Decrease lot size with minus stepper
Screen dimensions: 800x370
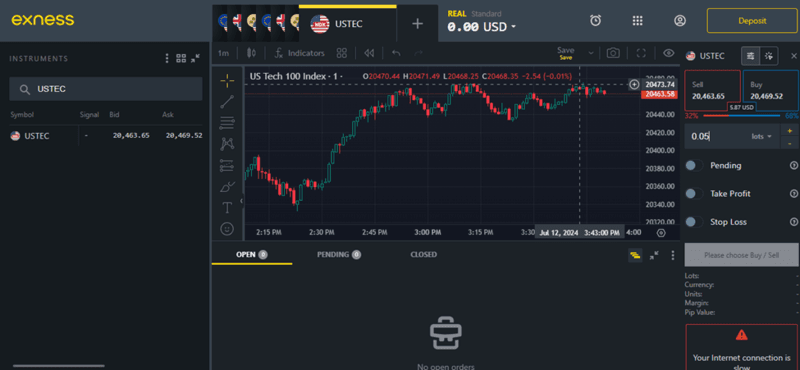[790, 143]
